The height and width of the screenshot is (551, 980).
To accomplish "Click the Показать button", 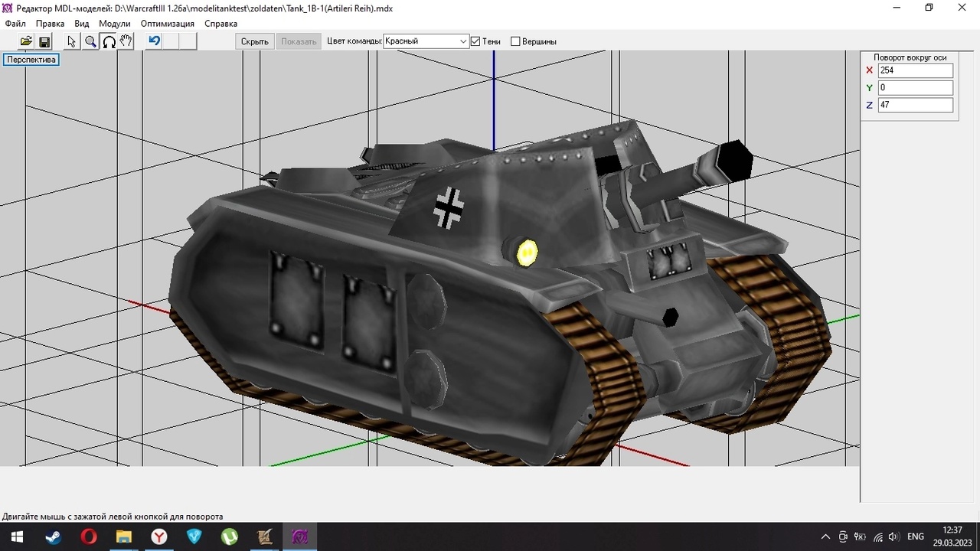I will (x=299, y=41).
